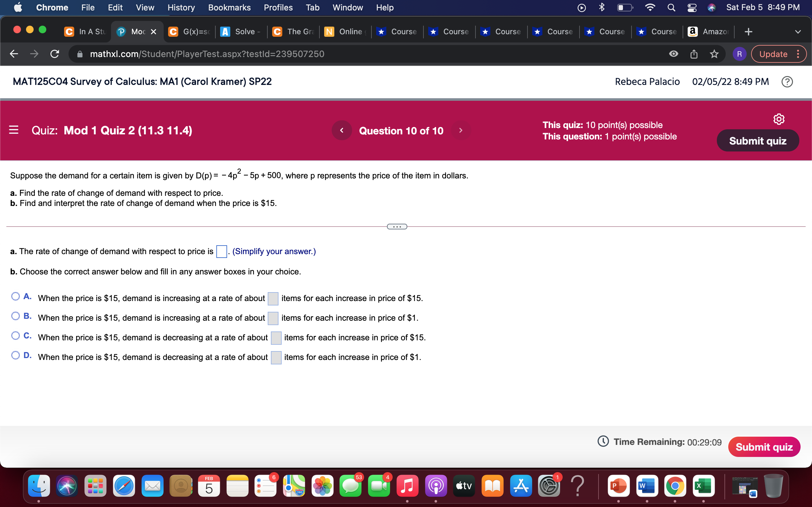Click the eye preview icon in the address bar
812x507 pixels.
(x=674, y=54)
